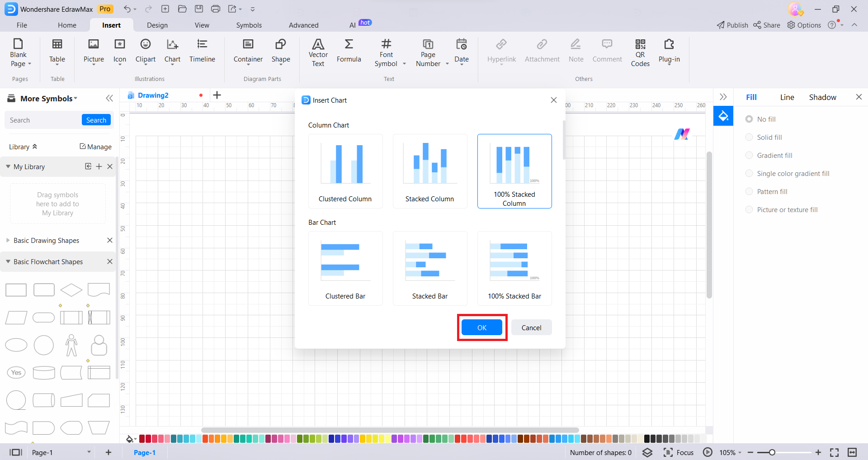Click the Chart ribbon tool
868x460 pixels.
tap(172, 52)
